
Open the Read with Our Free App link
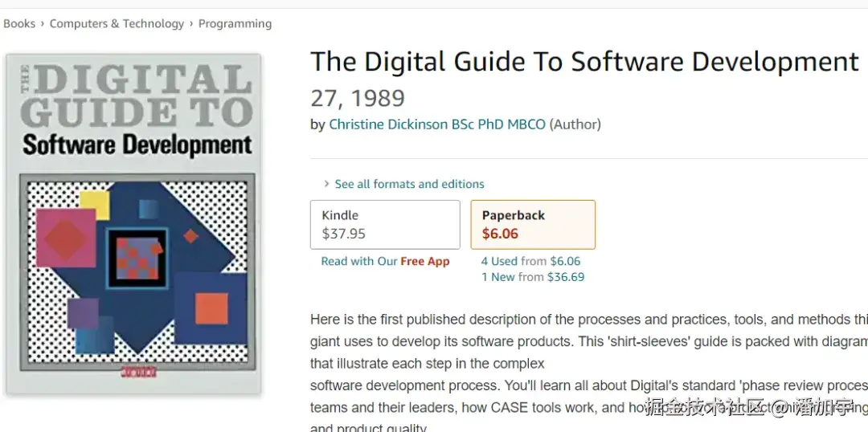pyautogui.click(x=385, y=261)
